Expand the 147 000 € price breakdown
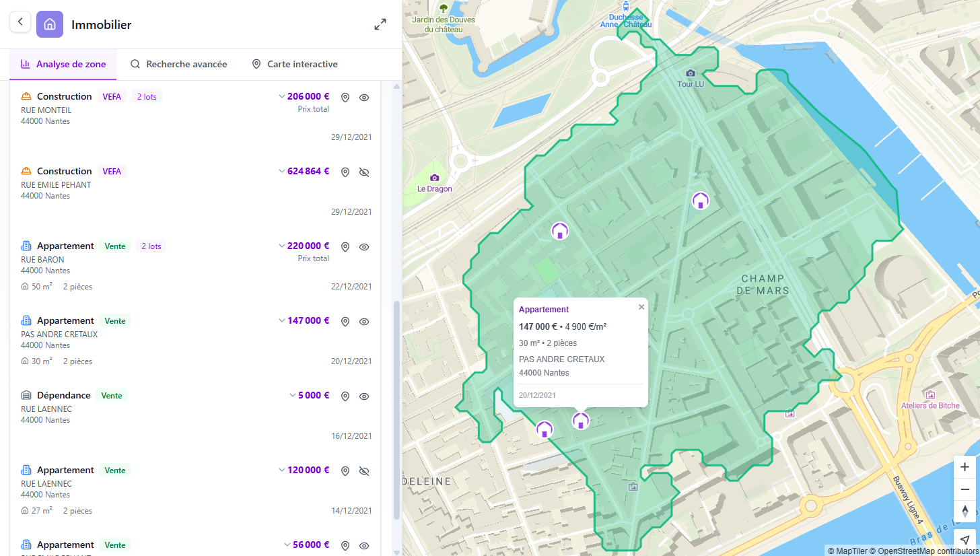 (x=282, y=320)
